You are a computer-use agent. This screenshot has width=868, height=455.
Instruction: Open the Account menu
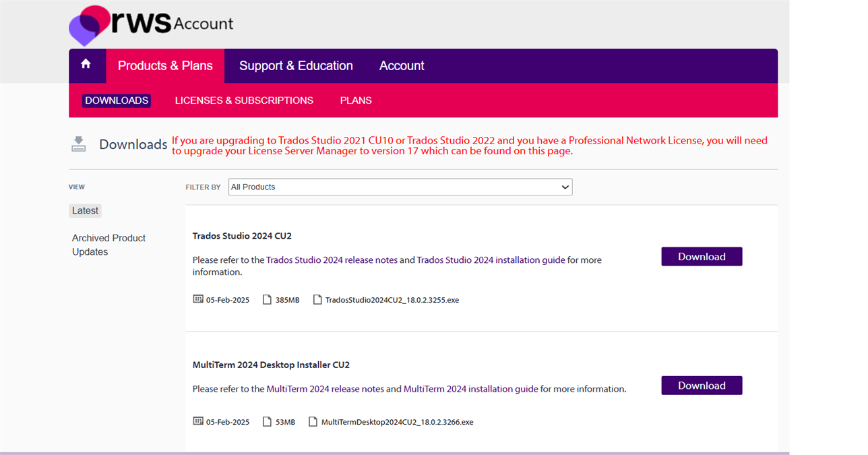coord(402,66)
